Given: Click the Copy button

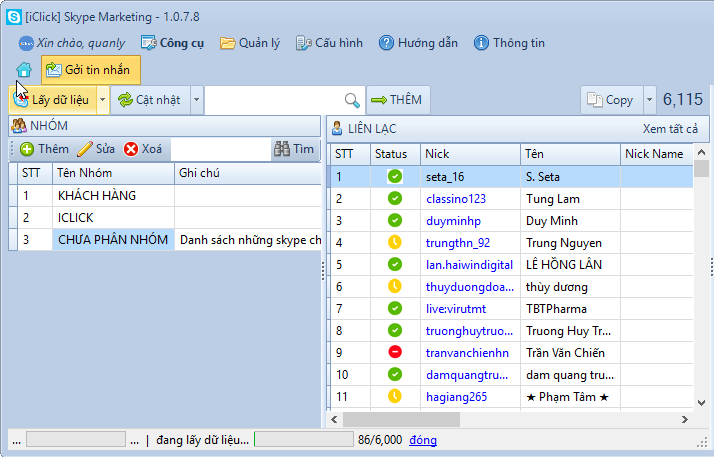Looking at the screenshot, I should (x=612, y=100).
